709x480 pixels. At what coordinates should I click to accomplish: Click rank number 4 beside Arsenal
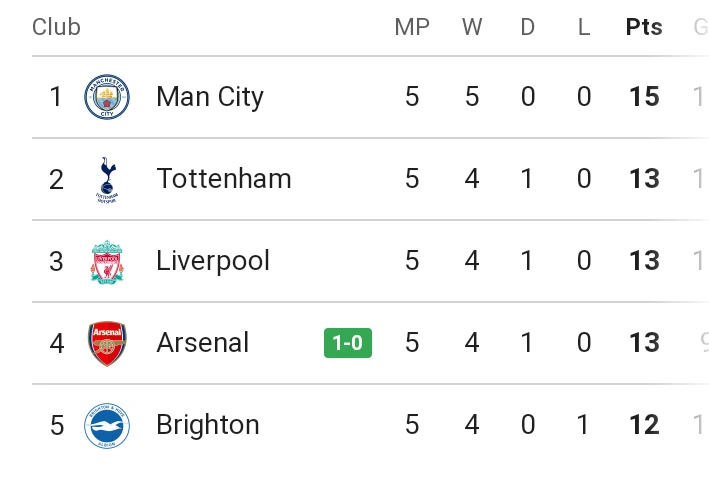click(x=57, y=344)
